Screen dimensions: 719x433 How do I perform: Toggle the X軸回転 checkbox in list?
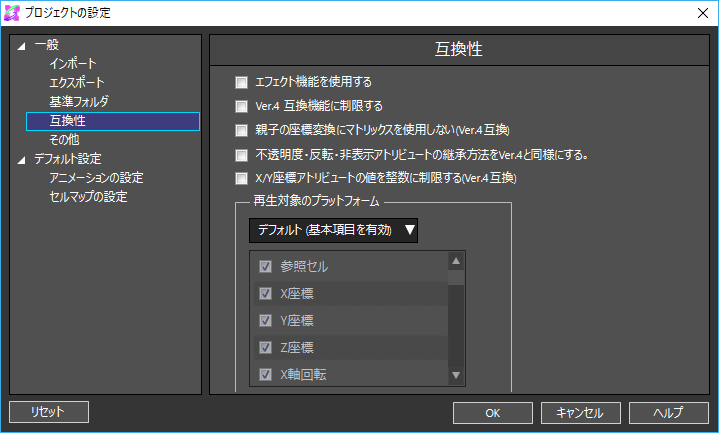click(x=265, y=374)
